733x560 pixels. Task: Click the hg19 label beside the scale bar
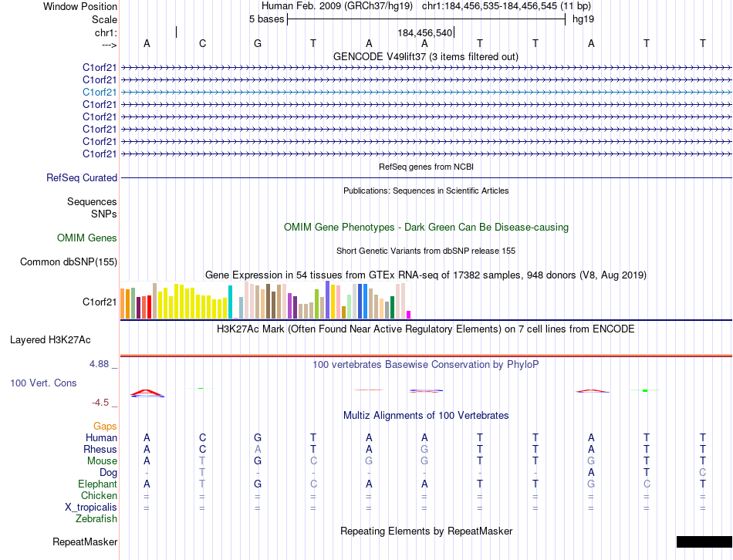583,19
